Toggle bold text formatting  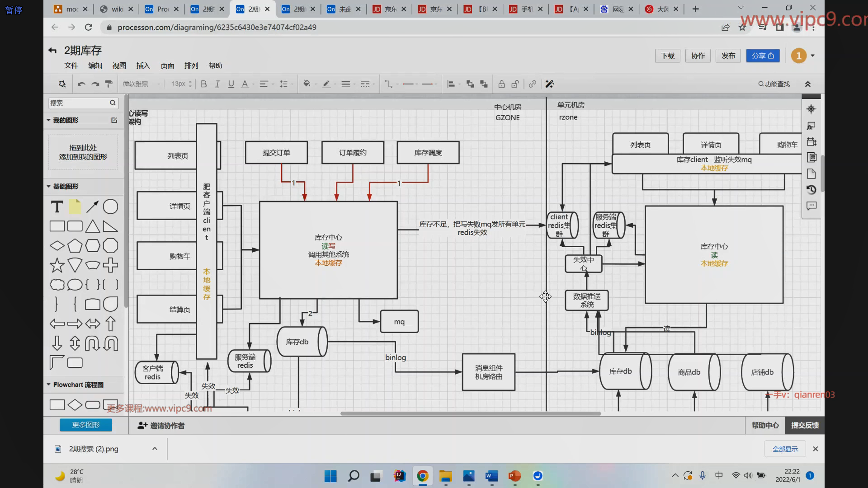(x=203, y=84)
